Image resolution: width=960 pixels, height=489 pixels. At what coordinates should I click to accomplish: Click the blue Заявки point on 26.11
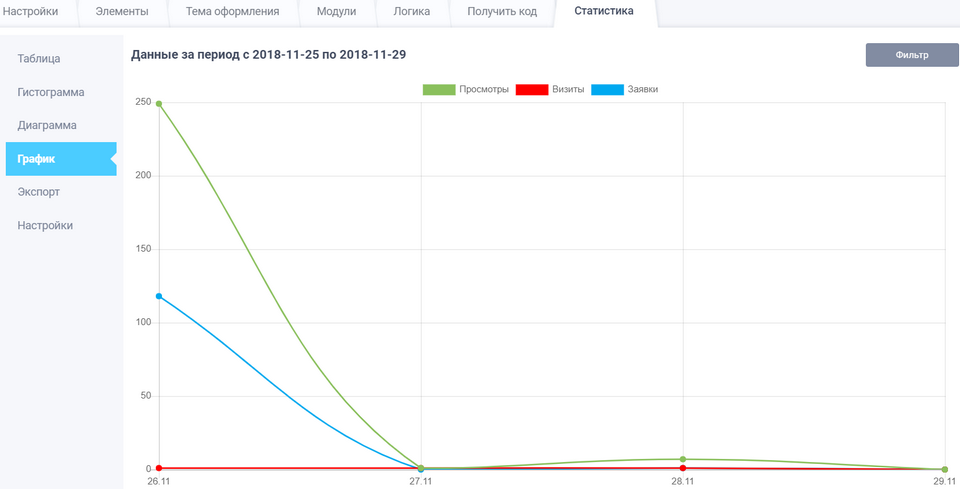(x=159, y=296)
